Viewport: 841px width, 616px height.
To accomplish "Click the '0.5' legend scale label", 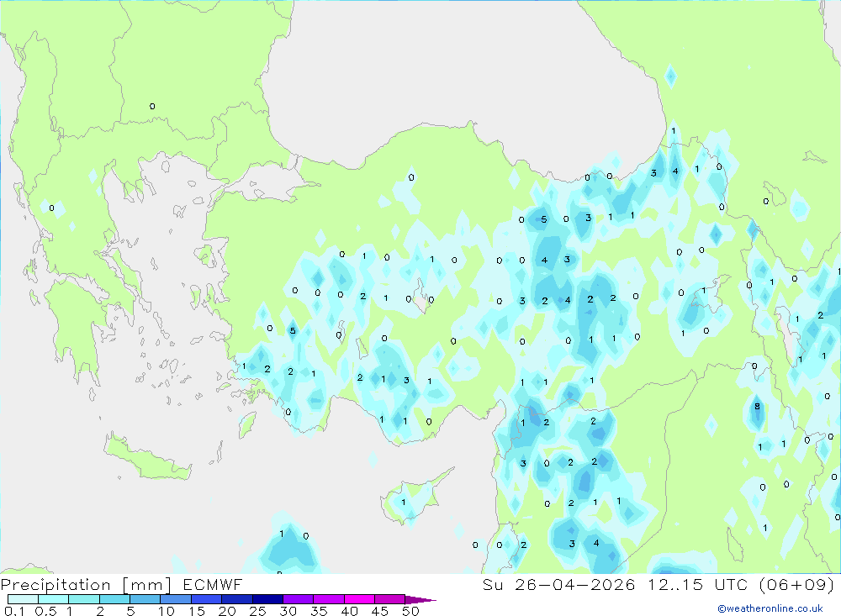I will 45,611.
